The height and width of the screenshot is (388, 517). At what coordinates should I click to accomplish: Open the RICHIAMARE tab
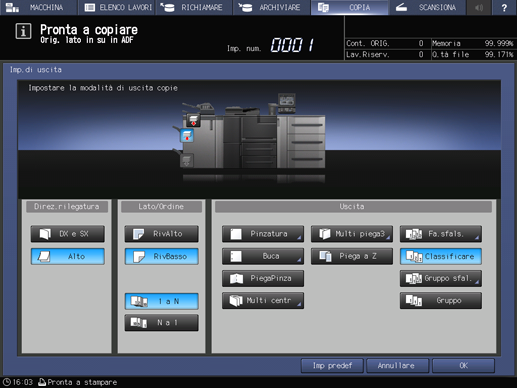[194, 7]
